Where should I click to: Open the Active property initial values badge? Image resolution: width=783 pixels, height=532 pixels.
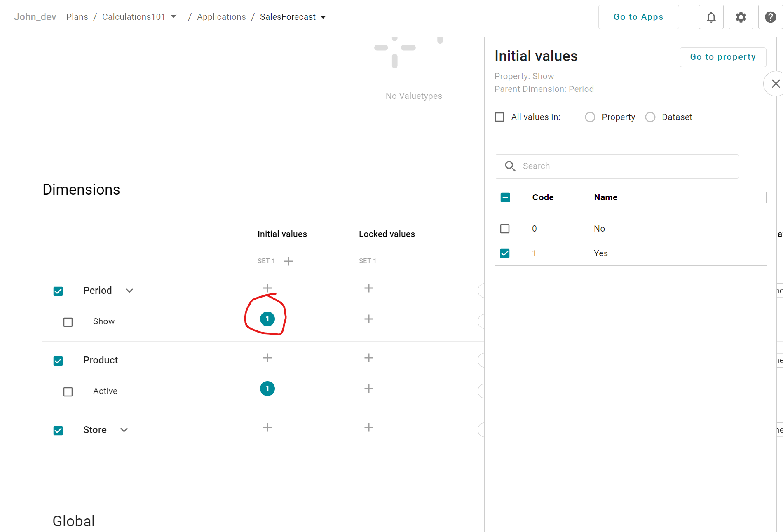click(267, 389)
